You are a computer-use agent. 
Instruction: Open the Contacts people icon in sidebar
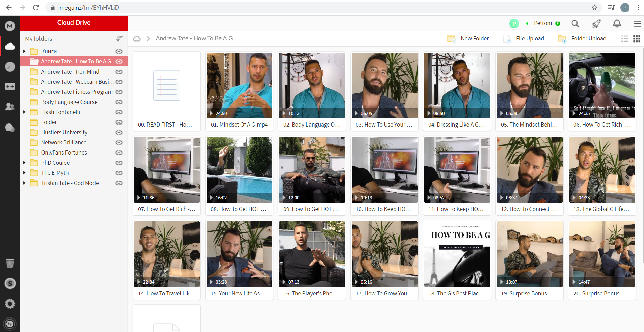[10, 107]
